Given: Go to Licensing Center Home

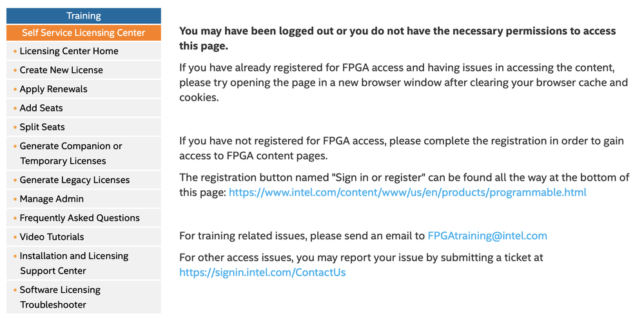Looking at the screenshot, I should tap(69, 51).
